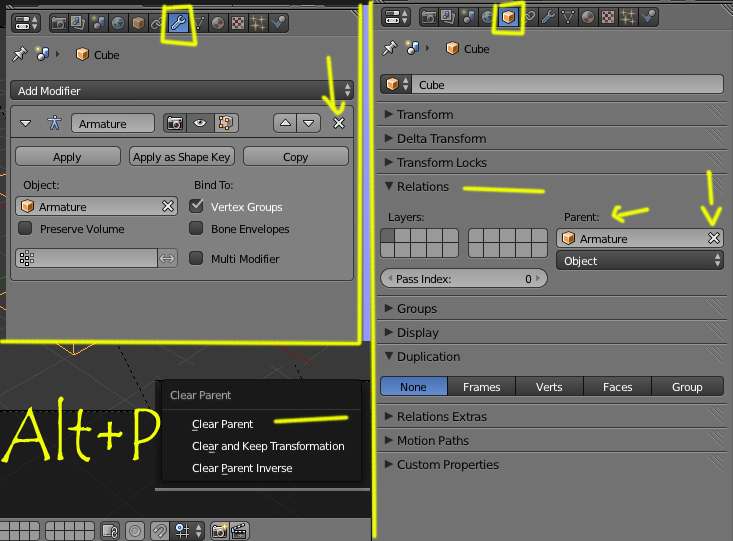Viewport: 733px width, 541px height.
Task: Click the Copy modifier button
Action: click(x=295, y=157)
